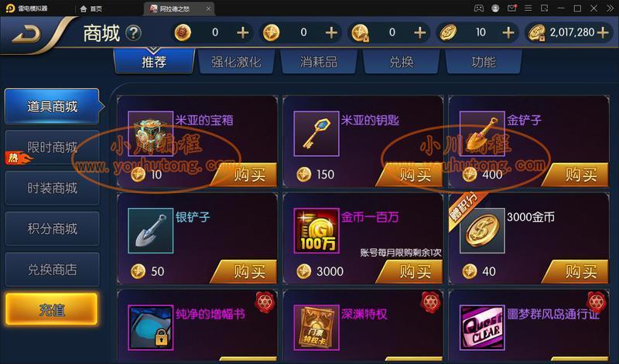Screen dimensions: 619x364
Task: Click the plus next to 2,017,280 gold
Action: coord(603,32)
